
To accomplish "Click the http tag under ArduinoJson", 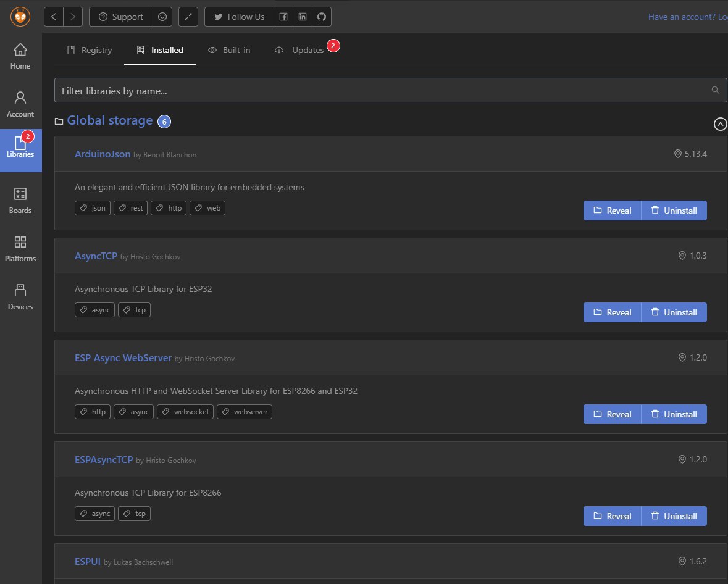I will 169,208.
